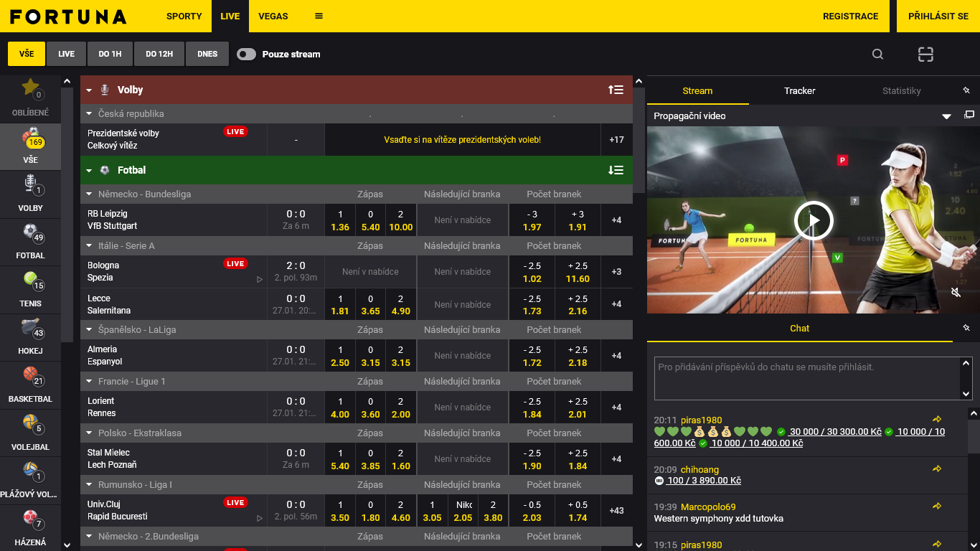The width and height of the screenshot is (980, 551).
Task: Select Tenis category in sidebar
Action: click(30, 290)
